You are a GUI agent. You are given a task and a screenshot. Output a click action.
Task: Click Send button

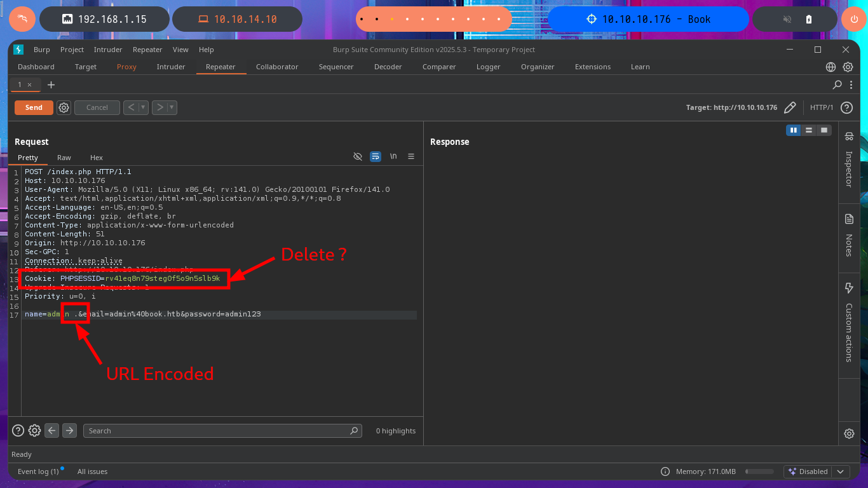[34, 107]
